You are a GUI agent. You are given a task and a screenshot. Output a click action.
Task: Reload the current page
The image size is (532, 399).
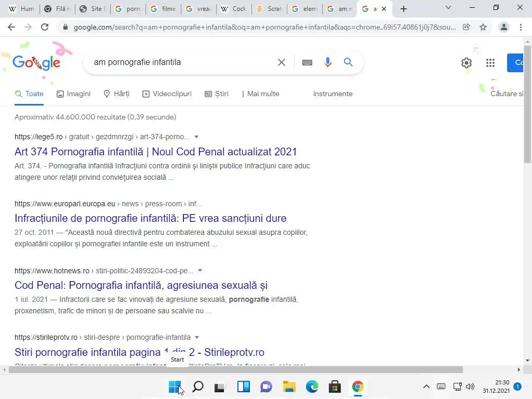pos(45,27)
